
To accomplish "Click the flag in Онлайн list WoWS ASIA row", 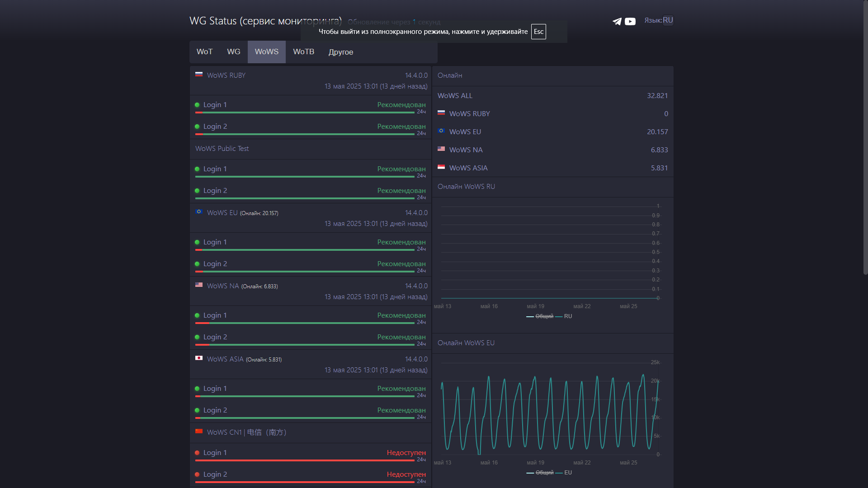I will (441, 167).
